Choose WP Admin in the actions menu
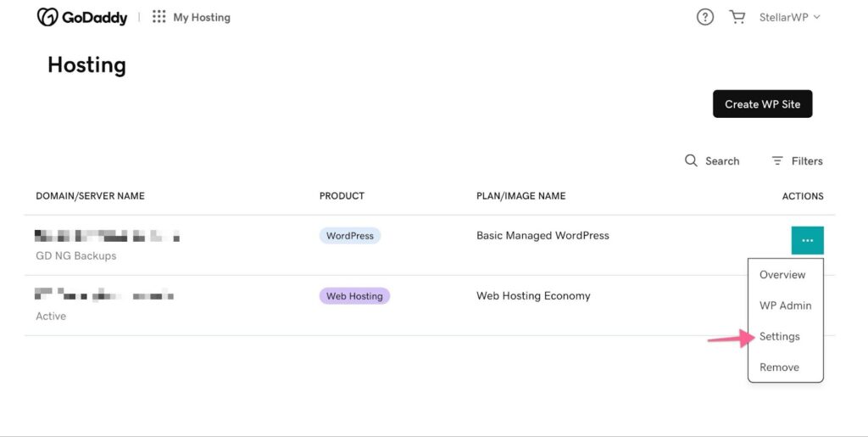Viewport: 868px width, 437px height. 785,305
